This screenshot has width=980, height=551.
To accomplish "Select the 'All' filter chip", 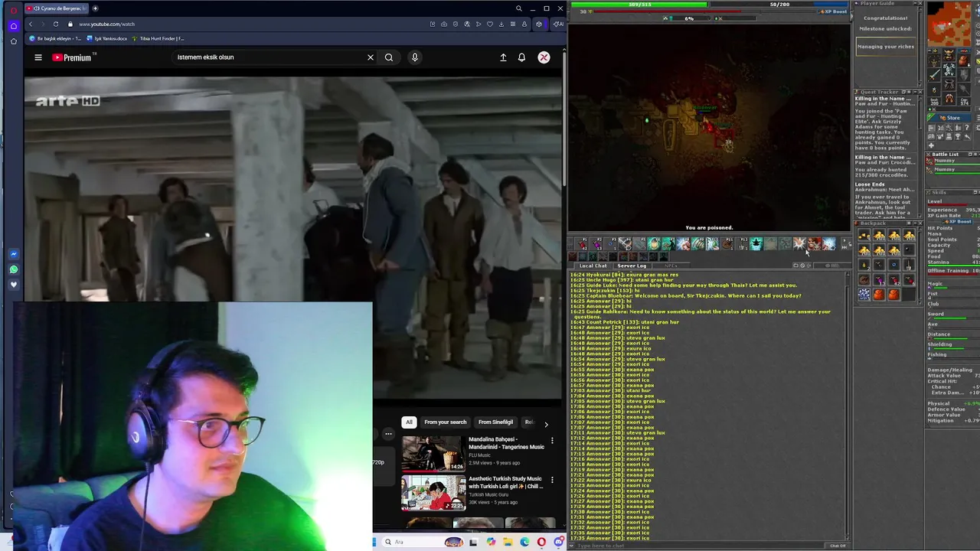I will (x=409, y=422).
